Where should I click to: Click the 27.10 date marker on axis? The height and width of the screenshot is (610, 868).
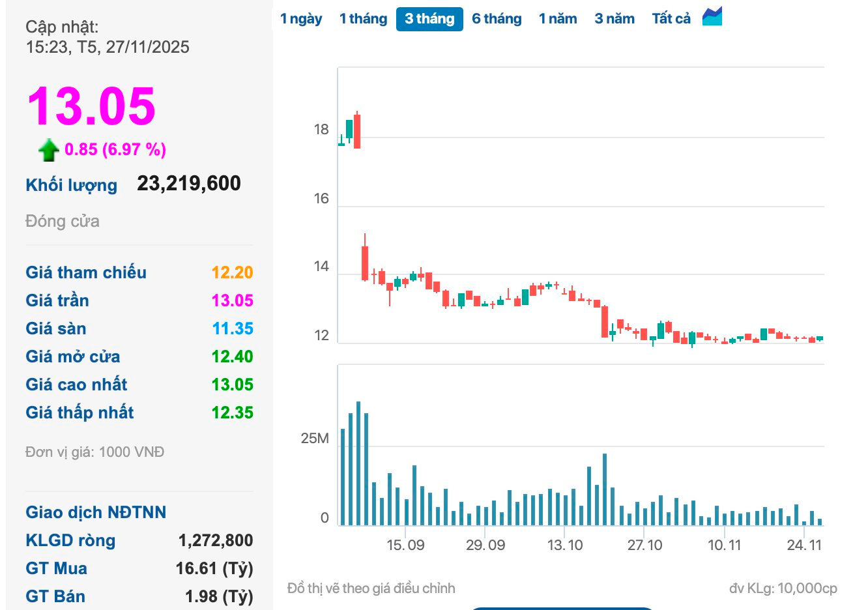coord(644,545)
